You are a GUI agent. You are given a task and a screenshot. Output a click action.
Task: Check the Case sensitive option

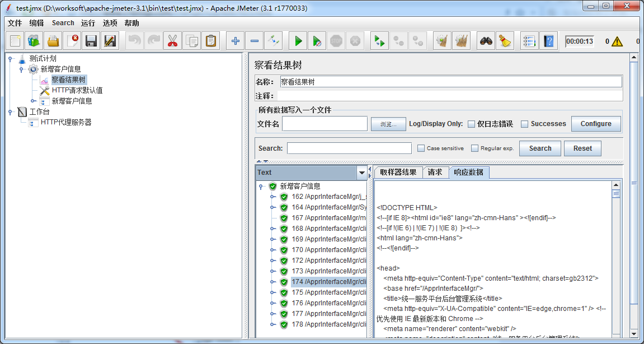421,148
